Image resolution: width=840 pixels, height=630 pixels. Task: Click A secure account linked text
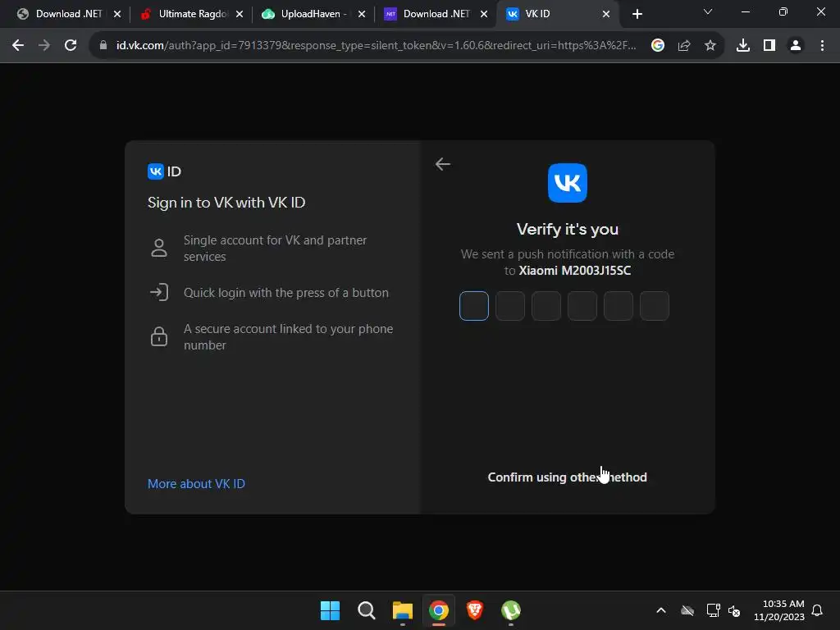click(x=288, y=337)
